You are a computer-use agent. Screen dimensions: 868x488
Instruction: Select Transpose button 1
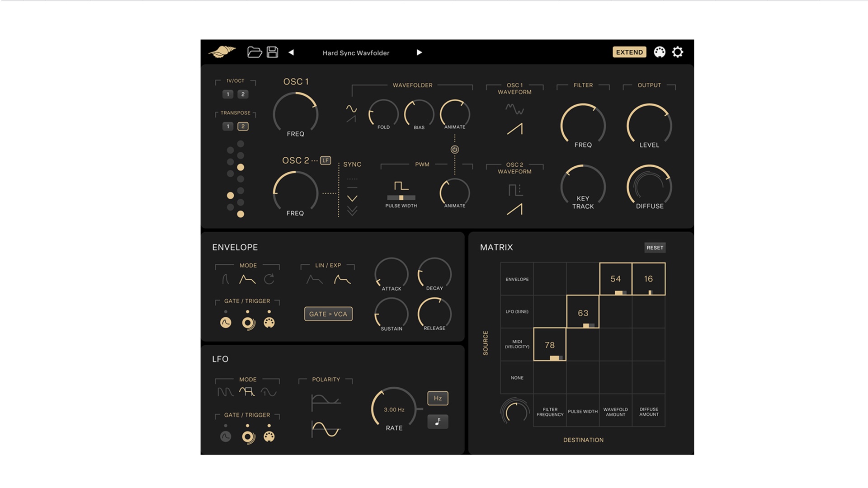[228, 127]
